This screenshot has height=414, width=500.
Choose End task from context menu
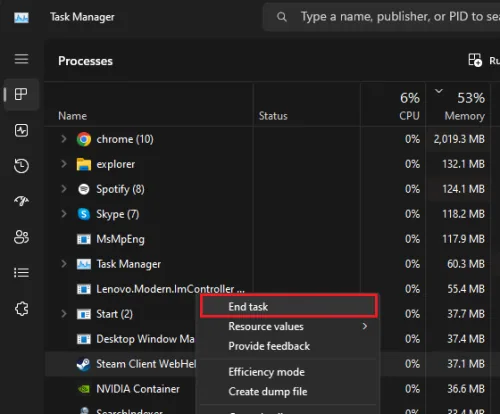click(289, 306)
